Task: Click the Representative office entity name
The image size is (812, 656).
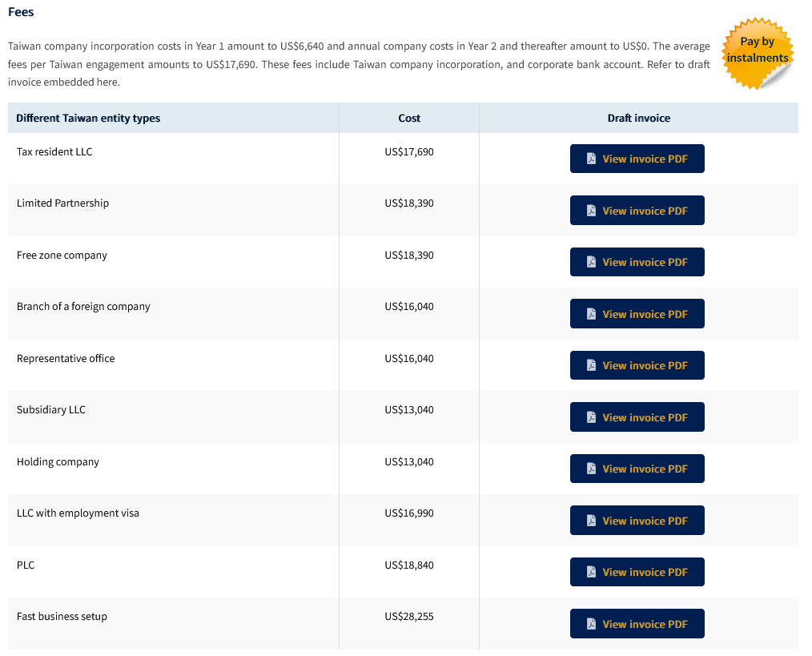Action: click(66, 358)
